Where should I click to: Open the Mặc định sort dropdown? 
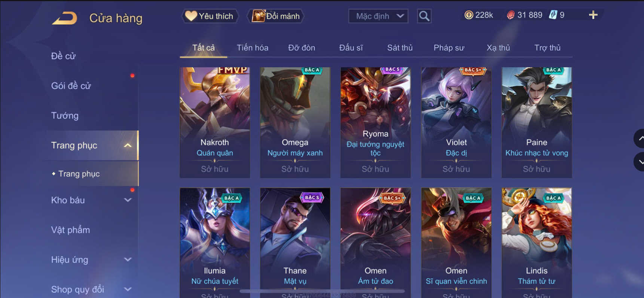coord(378,16)
